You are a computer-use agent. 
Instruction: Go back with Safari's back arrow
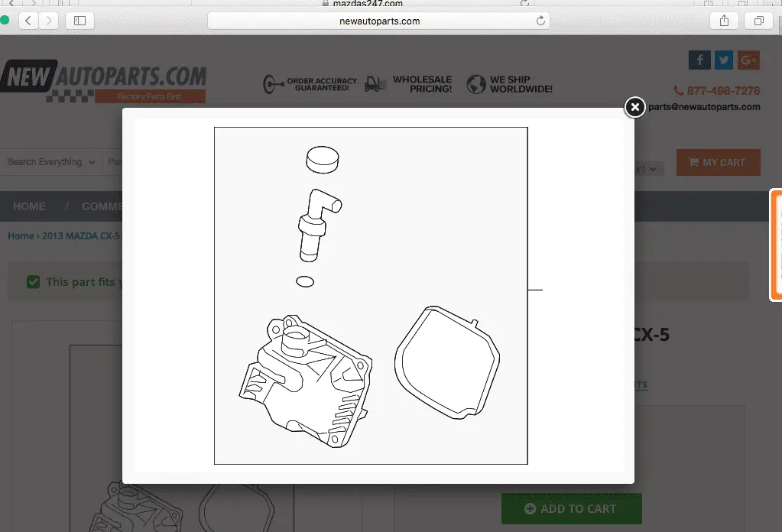[x=28, y=21]
